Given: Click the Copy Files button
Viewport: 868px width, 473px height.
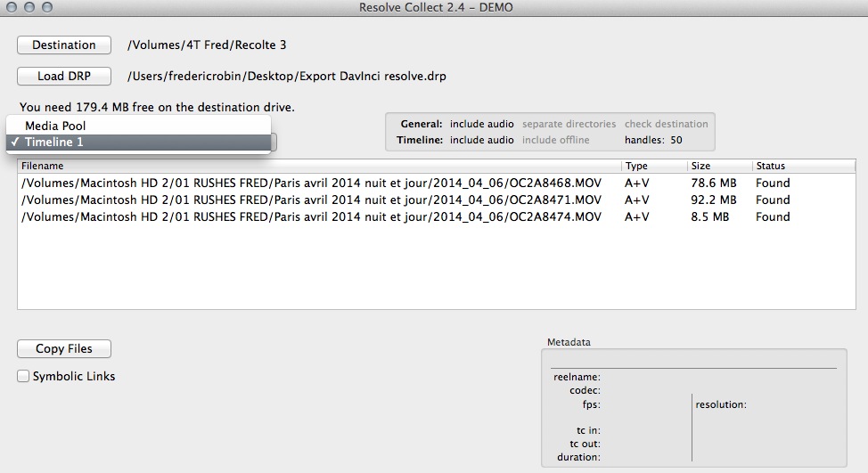Looking at the screenshot, I should (x=64, y=348).
